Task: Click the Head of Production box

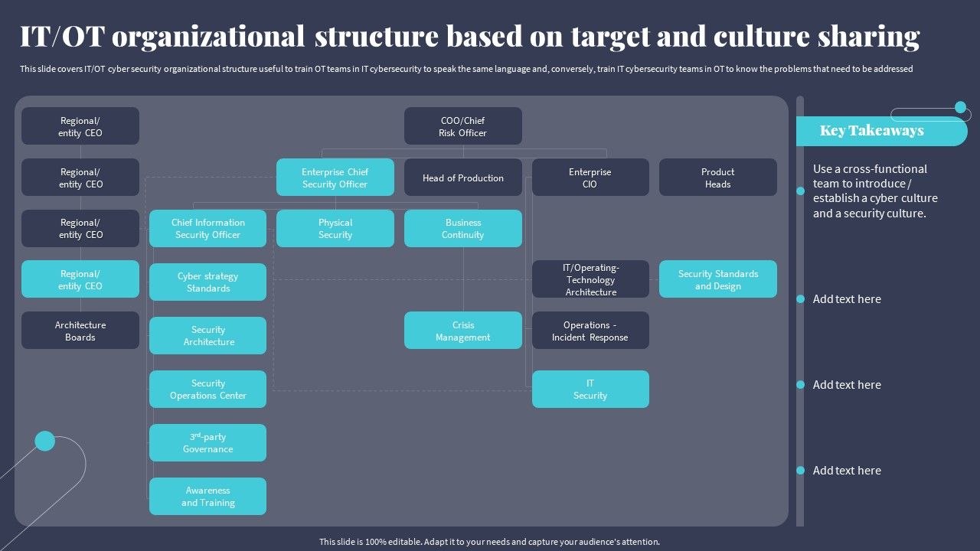Action: coord(463,178)
